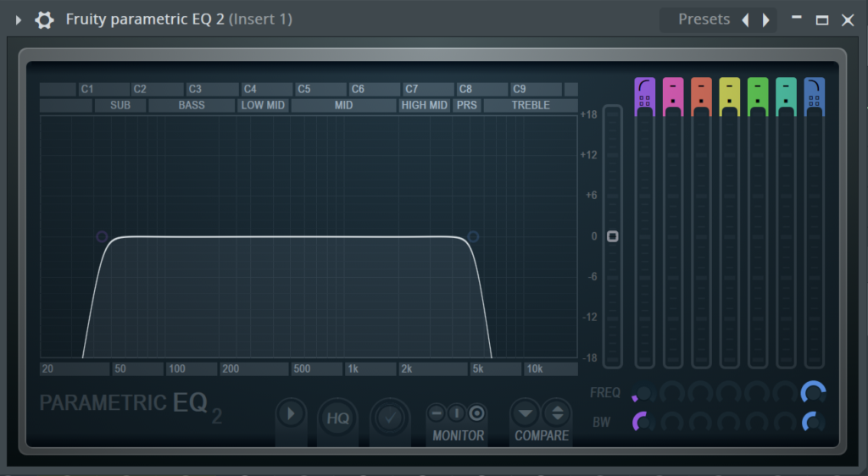The image size is (868, 476).
Task: Click the +18 dB scale label
Action: click(589, 115)
